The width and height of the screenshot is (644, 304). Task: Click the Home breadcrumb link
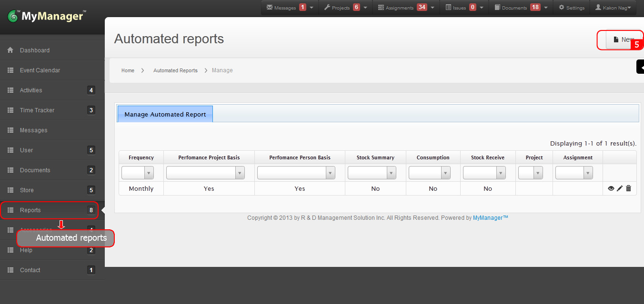coord(128,70)
